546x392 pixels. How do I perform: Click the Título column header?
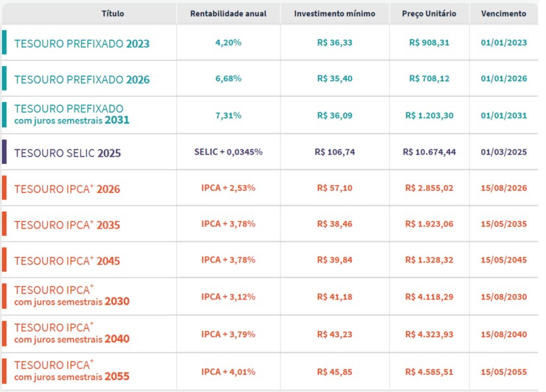tap(113, 14)
